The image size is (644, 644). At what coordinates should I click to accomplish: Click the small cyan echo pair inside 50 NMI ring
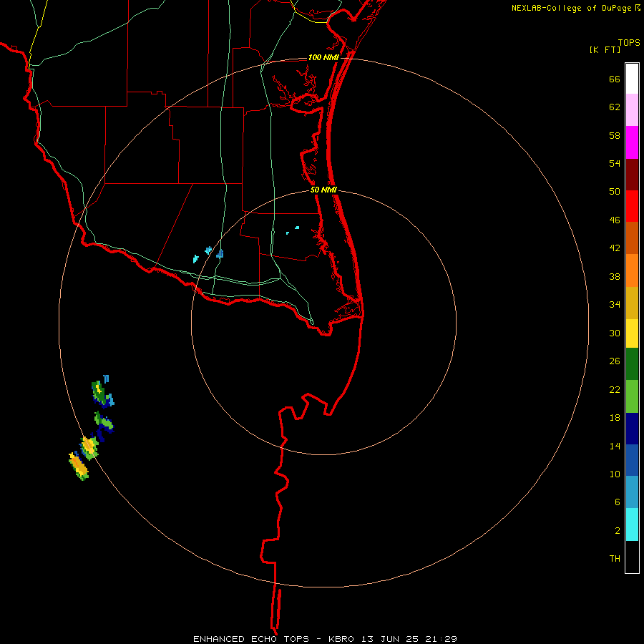(x=293, y=230)
